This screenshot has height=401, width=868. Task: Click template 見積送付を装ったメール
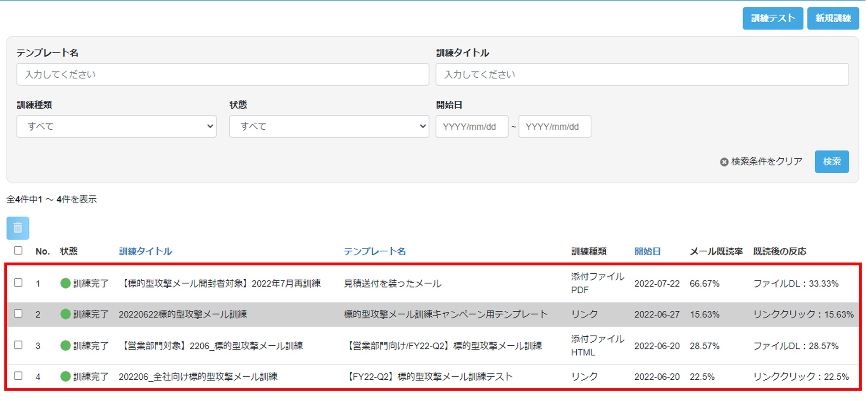coord(392,283)
